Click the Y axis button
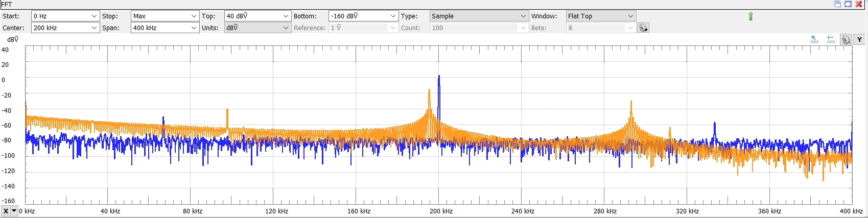The height and width of the screenshot is (218, 868). (859, 39)
